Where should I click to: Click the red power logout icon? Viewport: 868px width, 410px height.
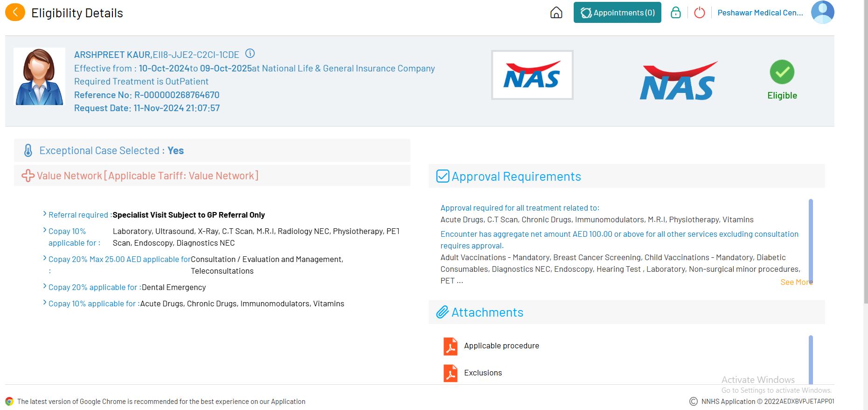[x=699, y=13]
